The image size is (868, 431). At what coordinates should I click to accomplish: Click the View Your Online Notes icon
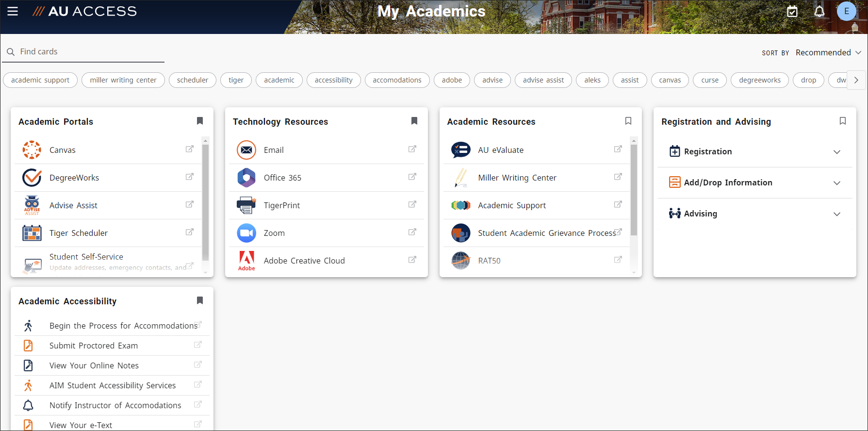click(29, 365)
